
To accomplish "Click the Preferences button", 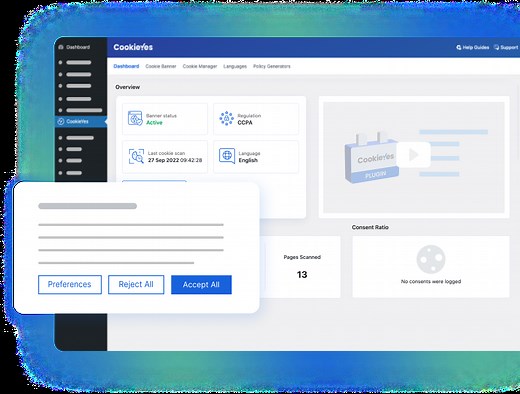I will click(70, 284).
